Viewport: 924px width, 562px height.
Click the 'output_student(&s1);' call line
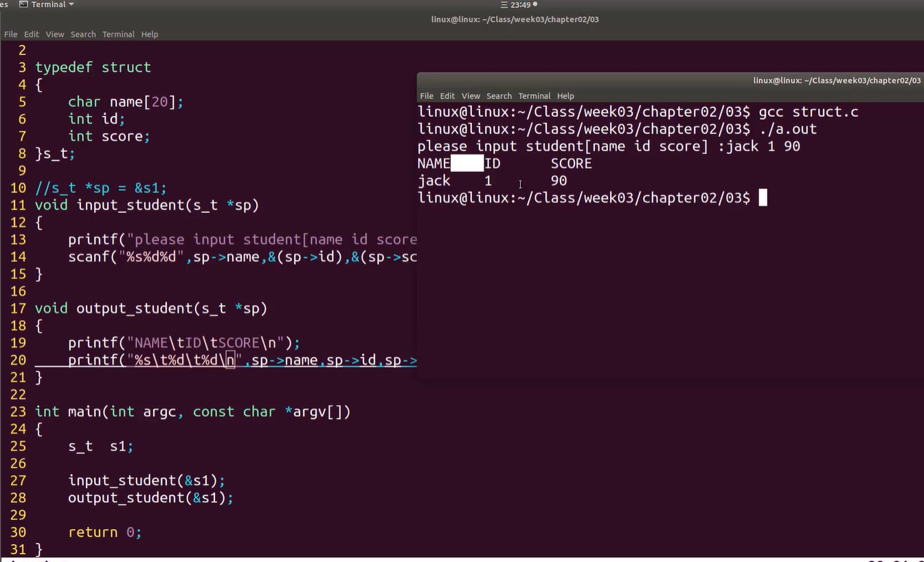coord(150,497)
